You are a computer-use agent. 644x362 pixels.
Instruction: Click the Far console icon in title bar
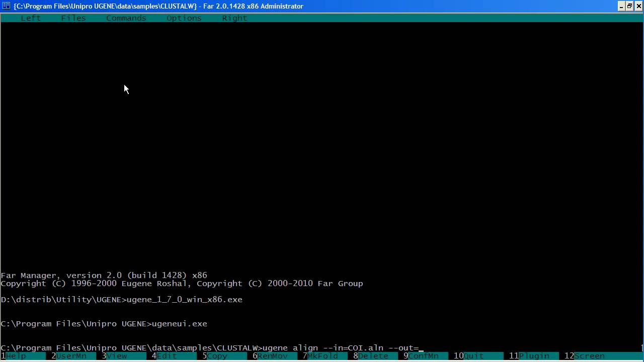(x=6, y=6)
